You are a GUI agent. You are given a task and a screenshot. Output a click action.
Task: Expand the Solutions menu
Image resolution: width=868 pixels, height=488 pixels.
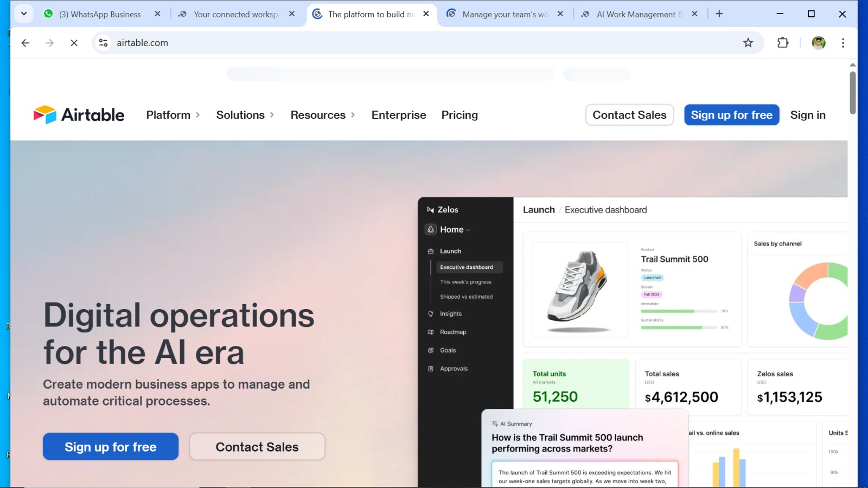coord(245,115)
